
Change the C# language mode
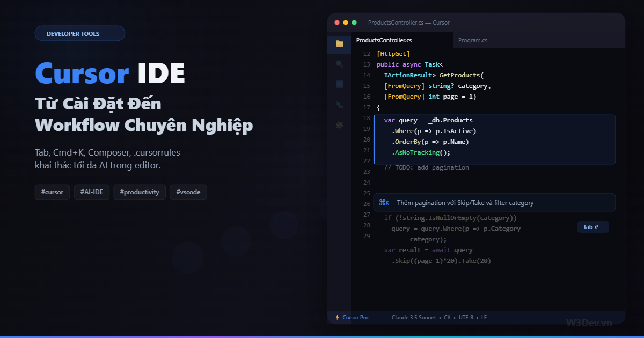[447, 317]
